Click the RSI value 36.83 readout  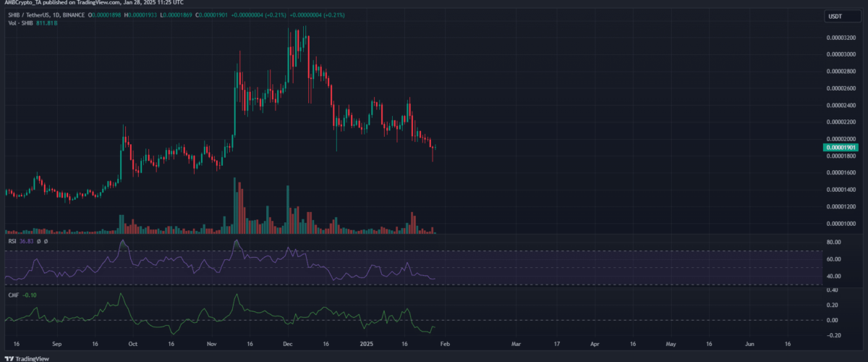[25, 242]
